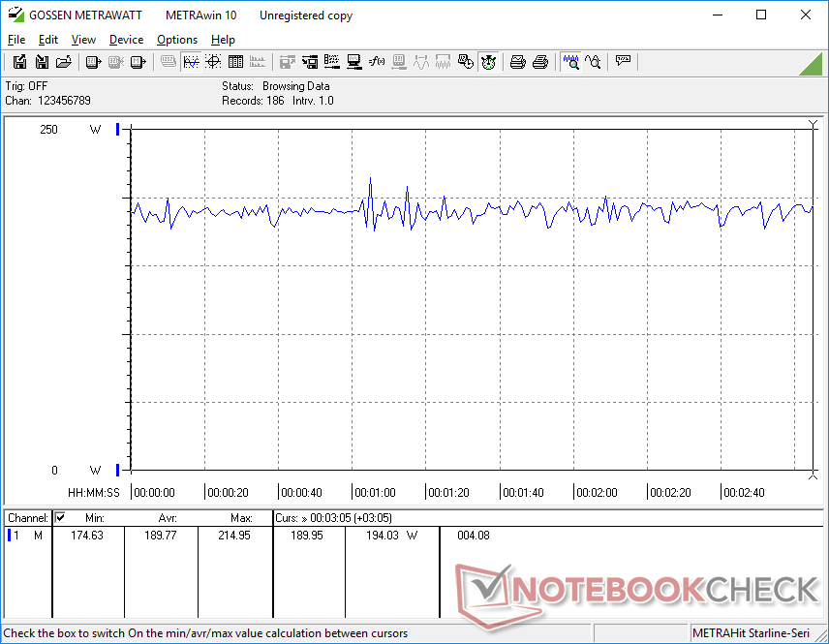Viewport: 829px width, 644px height.
Task: Click the blue lower scale marker near 0 W
Action: 117,470
